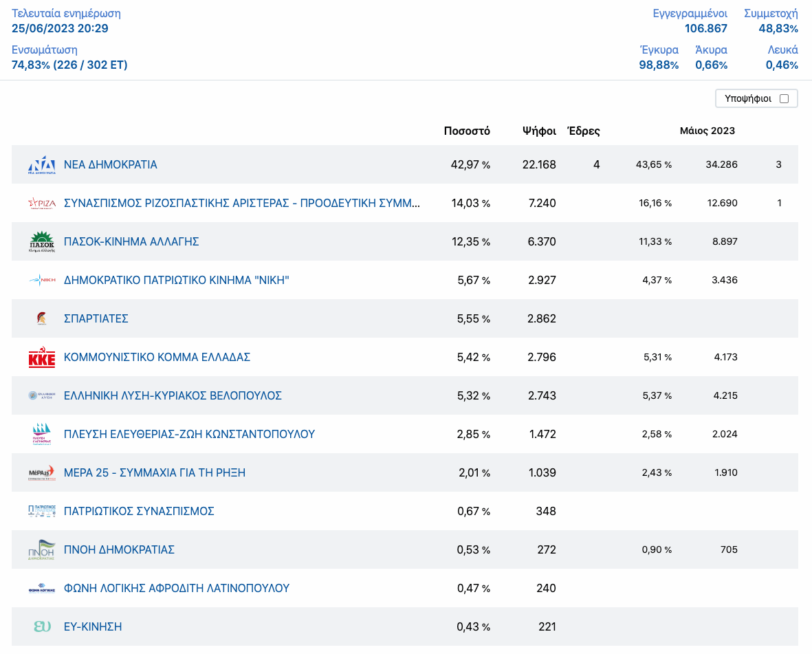812x654 pixels.
Task: Open the ΠΝΟΗ ΔΗΜΟΚΡΑΤΙΑΣ link
Action: click(x=119, y=549)
